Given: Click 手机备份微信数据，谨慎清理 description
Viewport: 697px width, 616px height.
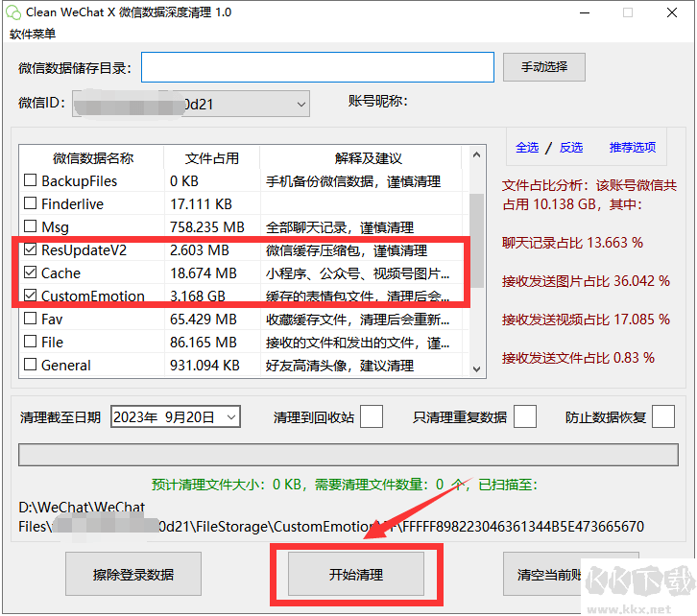Looking at the screenshot, I should [353, 181].
